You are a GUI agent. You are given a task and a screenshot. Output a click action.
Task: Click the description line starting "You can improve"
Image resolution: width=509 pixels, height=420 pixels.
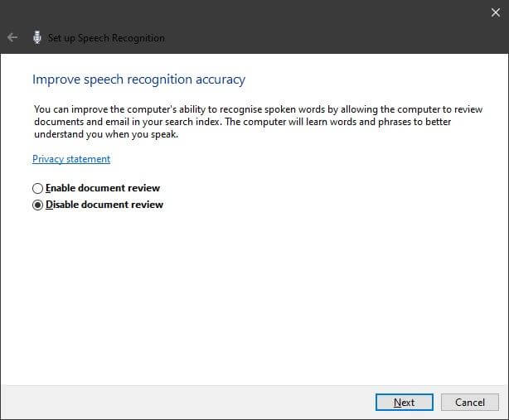click(x=249, y=109)
